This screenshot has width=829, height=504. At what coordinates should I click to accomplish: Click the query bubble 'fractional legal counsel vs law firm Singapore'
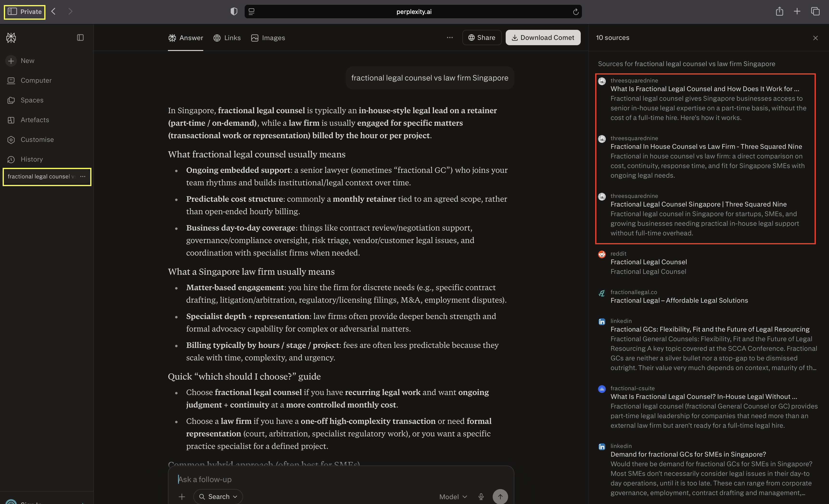click(430, 78)
